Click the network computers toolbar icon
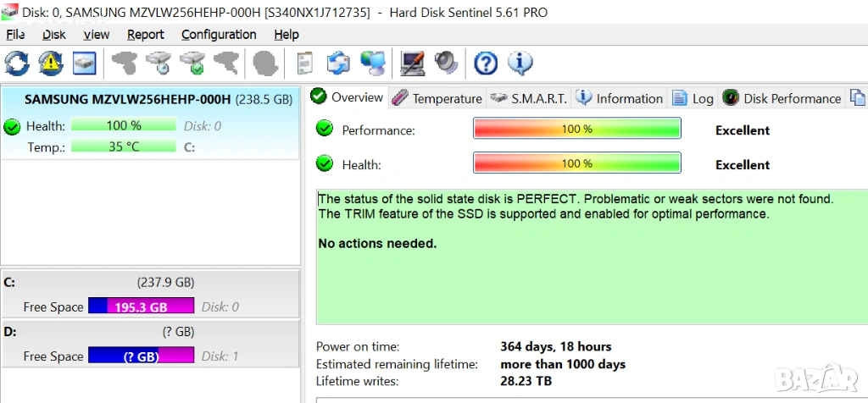The width and height of the screenshot is (868, 403). point(372,63)
